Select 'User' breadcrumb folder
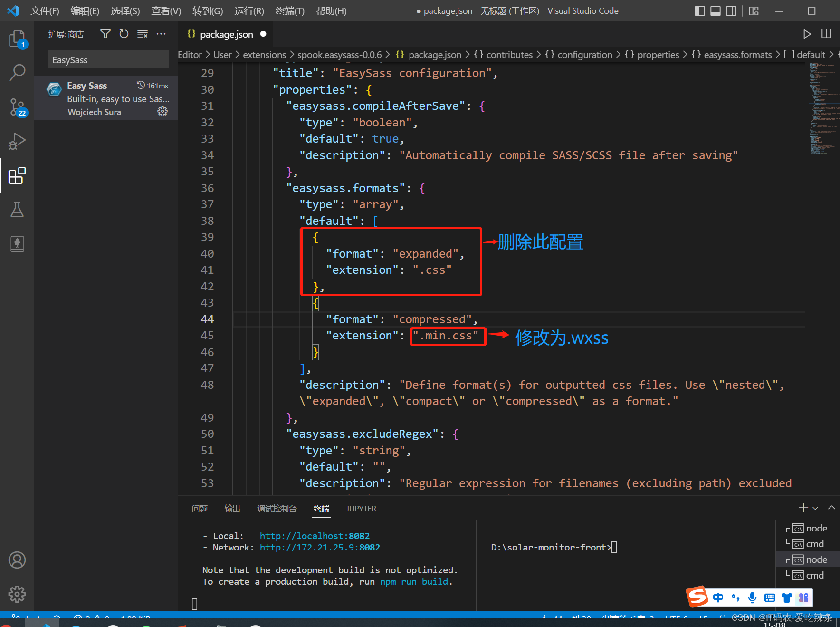Image resolution: width=840 pixels, height=627 pixels. (x=222, y=55)
